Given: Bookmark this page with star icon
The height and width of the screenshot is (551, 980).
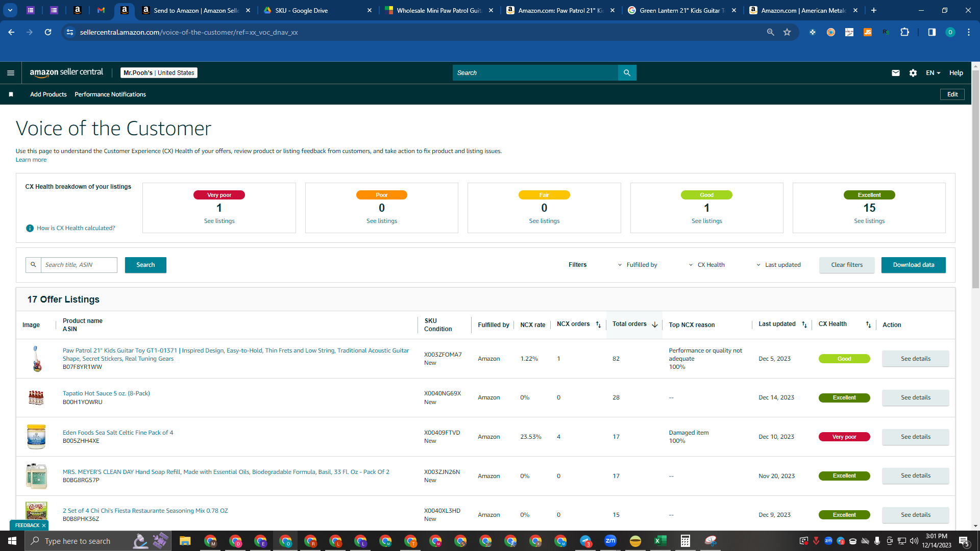Looking at the screenshot, I should tap(787, 32).
